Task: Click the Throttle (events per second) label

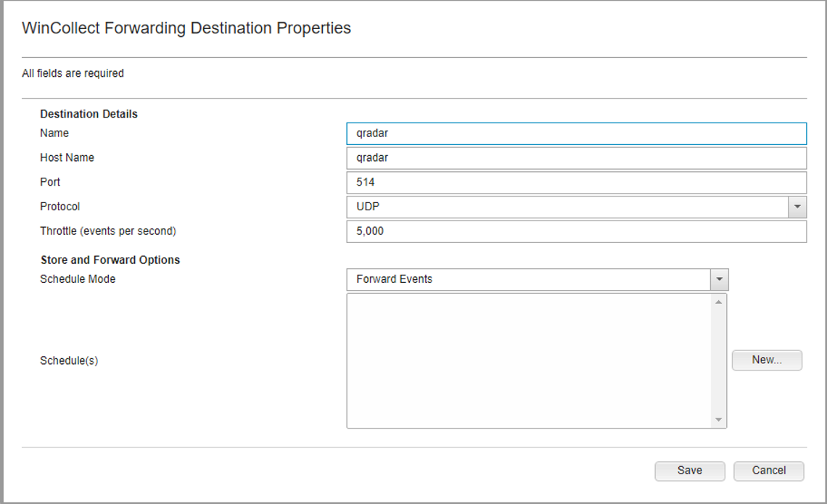Action: (108, 231)
